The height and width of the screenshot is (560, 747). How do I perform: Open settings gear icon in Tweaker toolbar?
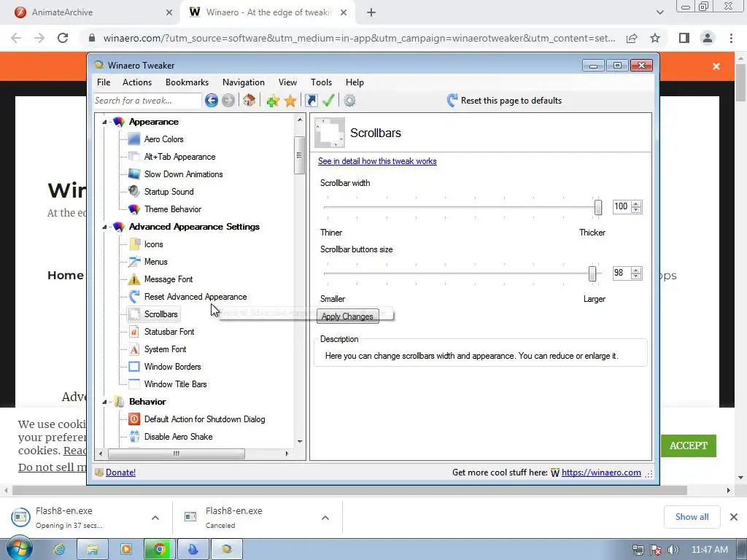pos(349,101)
